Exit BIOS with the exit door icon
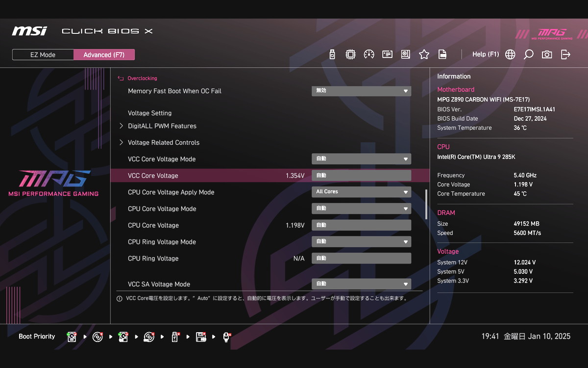This screenshot has height=368, width=588. (565, 54)
